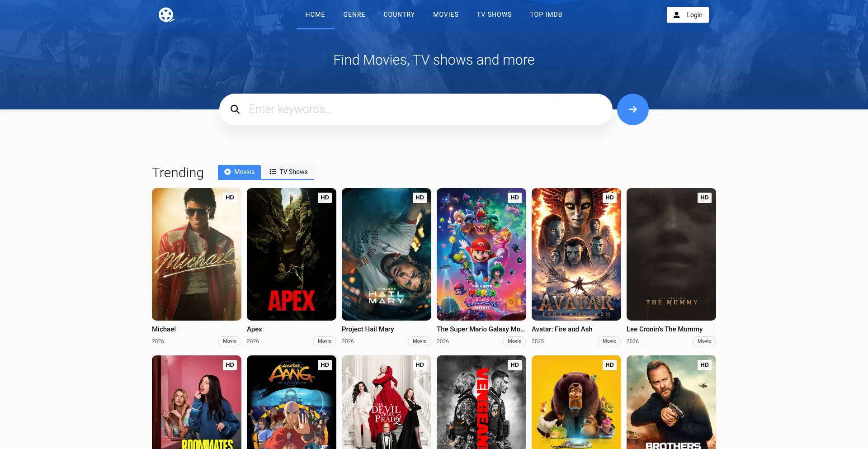868x449 pixels.
Task: Open the Avatar: Fire and Ash poster
Action: click(576, 254)
